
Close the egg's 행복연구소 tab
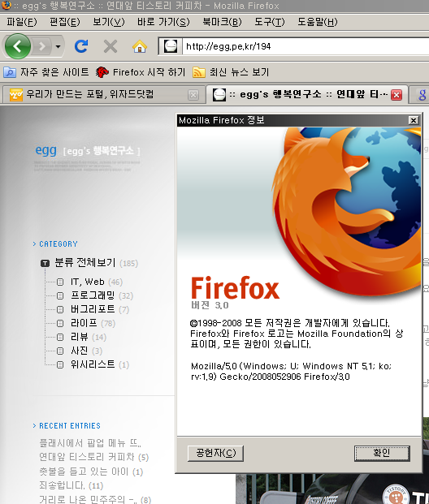coord(396,95)
